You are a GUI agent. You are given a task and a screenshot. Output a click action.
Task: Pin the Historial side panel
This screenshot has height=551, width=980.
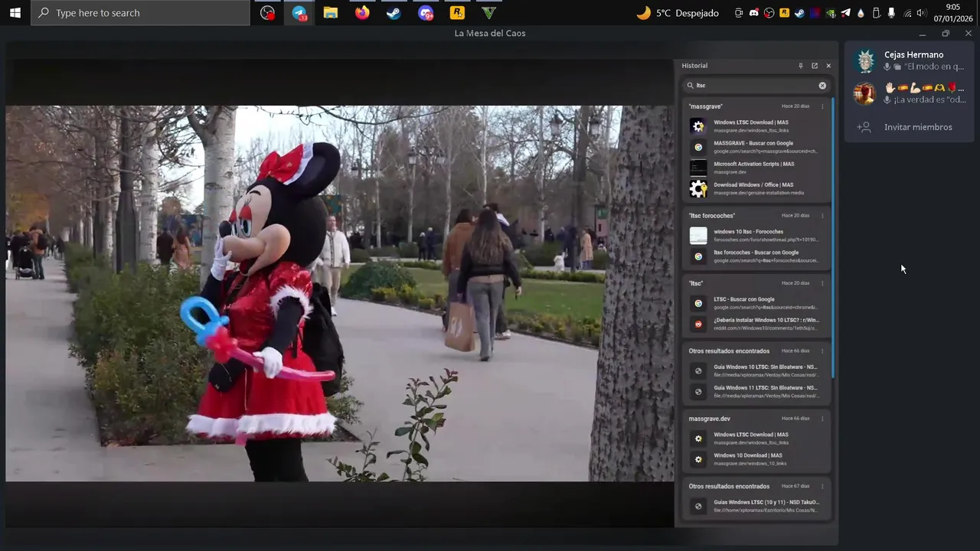[801, 66]
